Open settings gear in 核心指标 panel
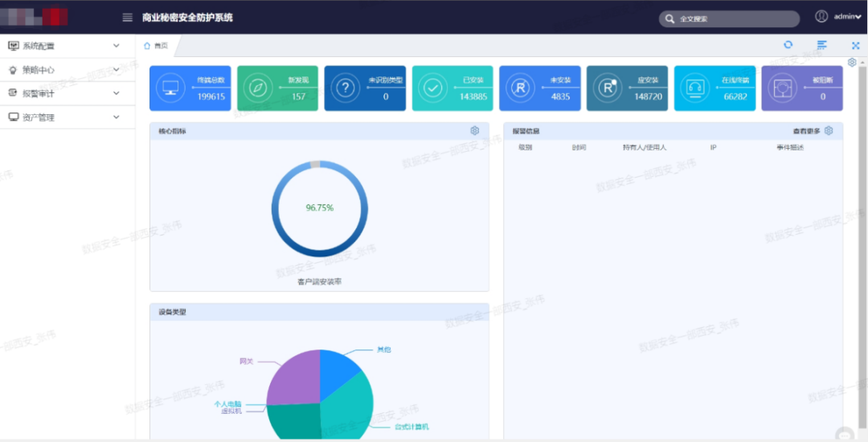Viewport: 868px width, 442px height. click(474, 130)
